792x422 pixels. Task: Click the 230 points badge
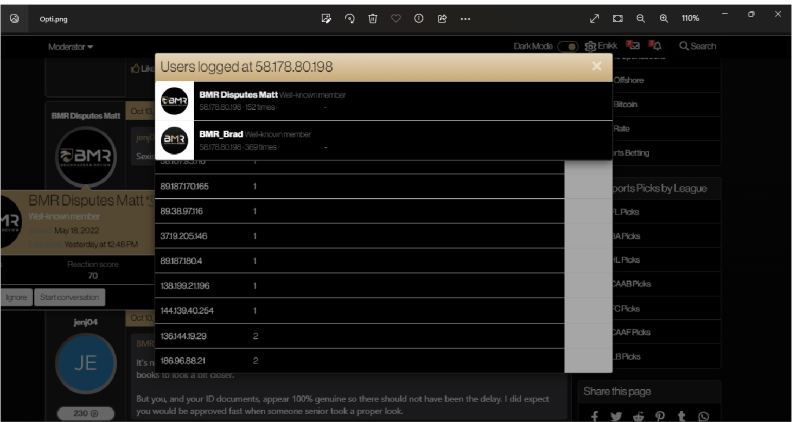(x=85, y=413)
